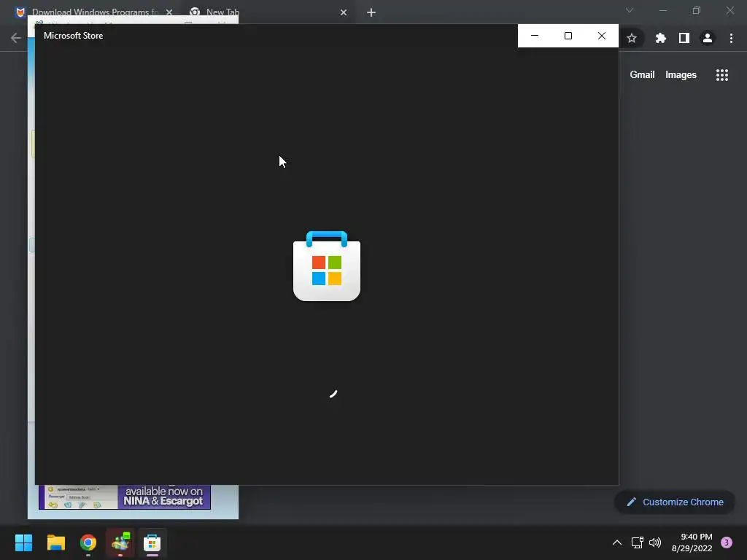Open Chrome three-dot menu

click(731, 38)
